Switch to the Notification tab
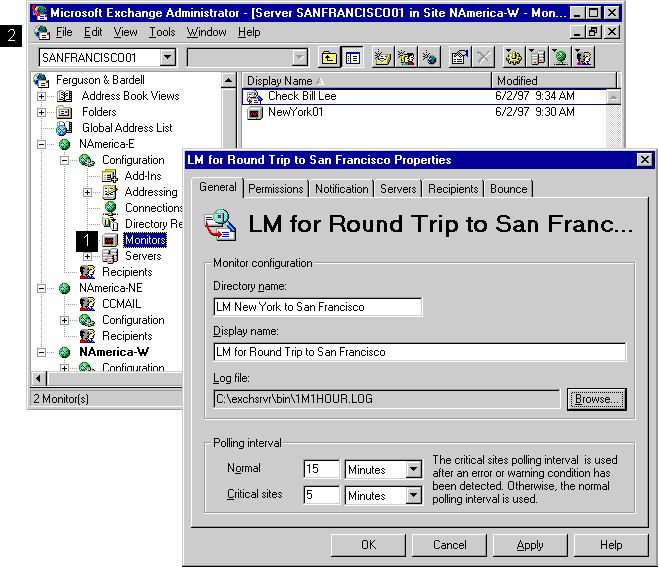 pos(342,189)
